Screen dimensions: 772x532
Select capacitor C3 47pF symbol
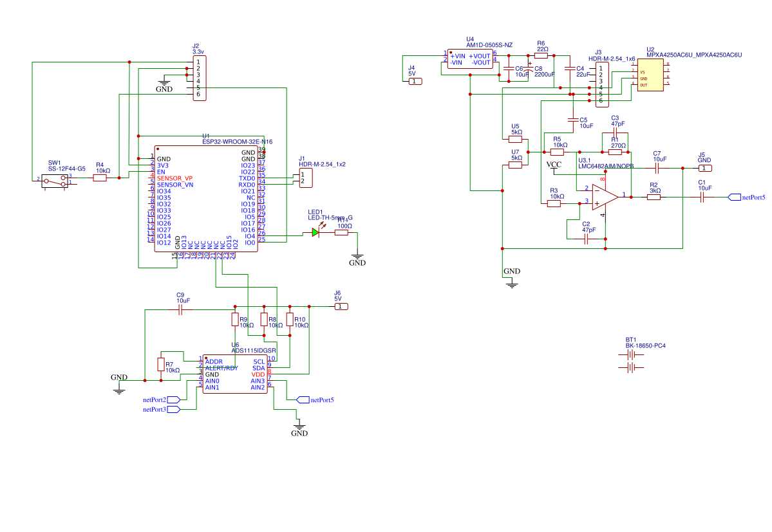point(615,133)
